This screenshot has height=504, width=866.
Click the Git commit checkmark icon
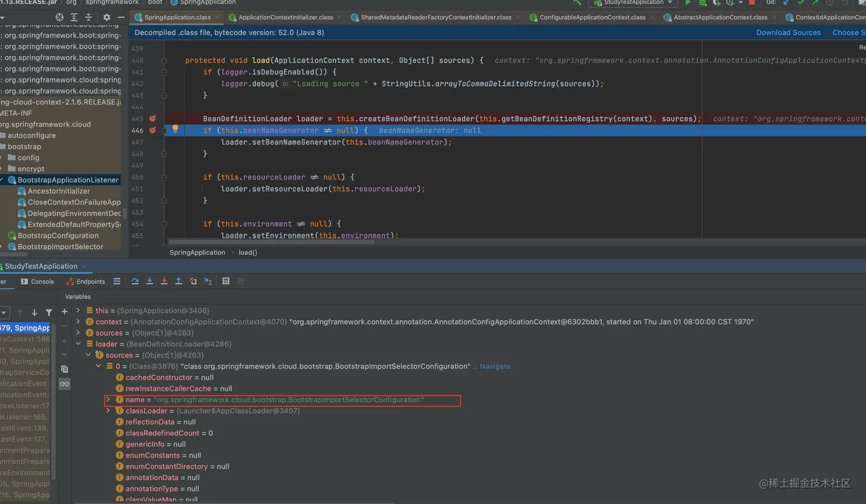tap(801, 3)
